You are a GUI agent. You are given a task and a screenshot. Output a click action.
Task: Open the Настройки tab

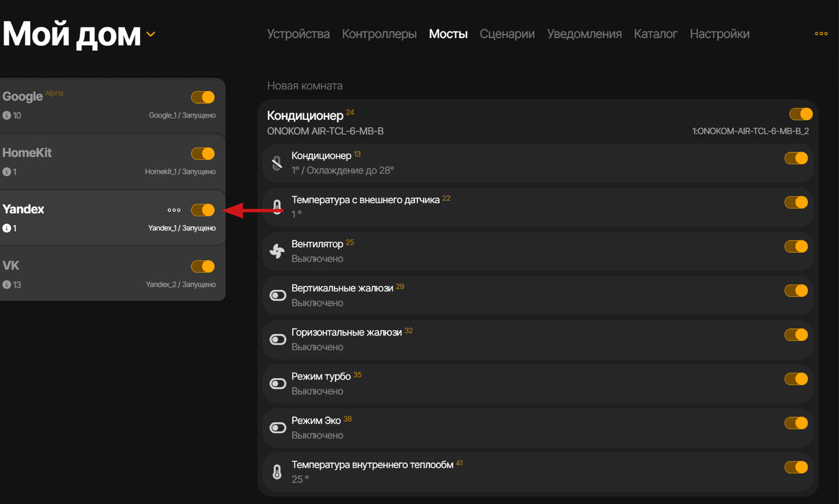point(719,34)
